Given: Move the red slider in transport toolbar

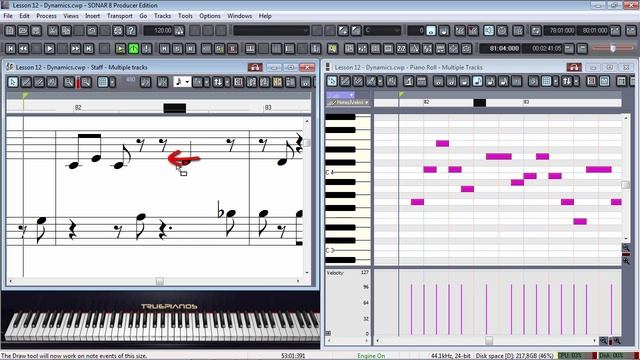Looking at the screenshot, I should pyautogui.click(x=613, y=48).
